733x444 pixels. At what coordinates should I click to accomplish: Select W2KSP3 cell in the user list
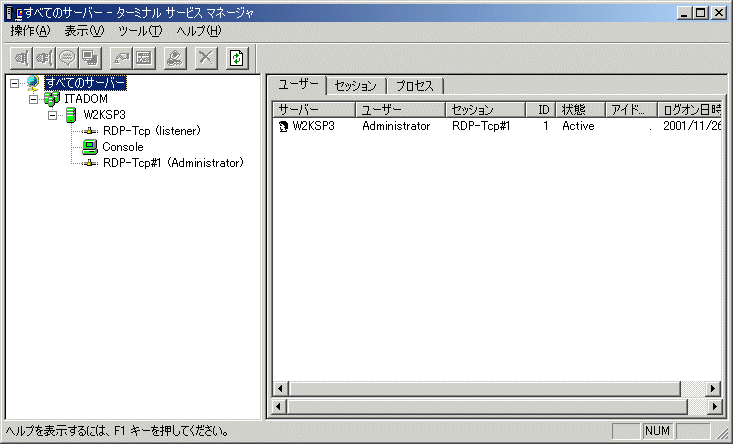pos(314,126)
